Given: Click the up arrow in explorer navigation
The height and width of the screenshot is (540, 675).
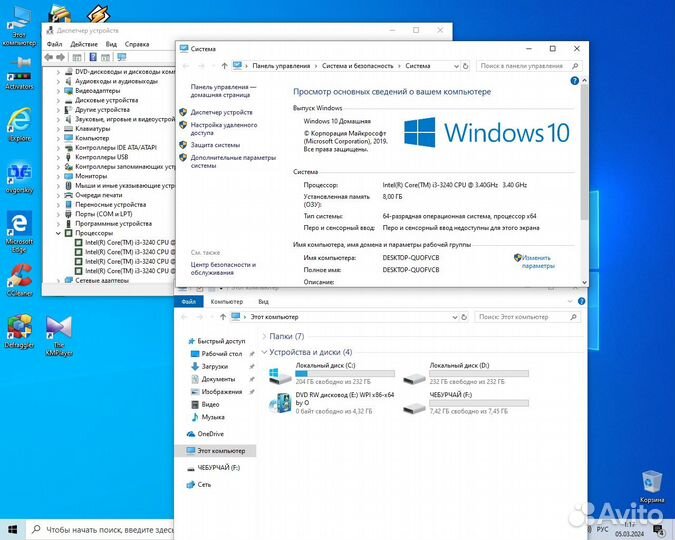Looking at the screenshot, I should click(x=223, y=317).
